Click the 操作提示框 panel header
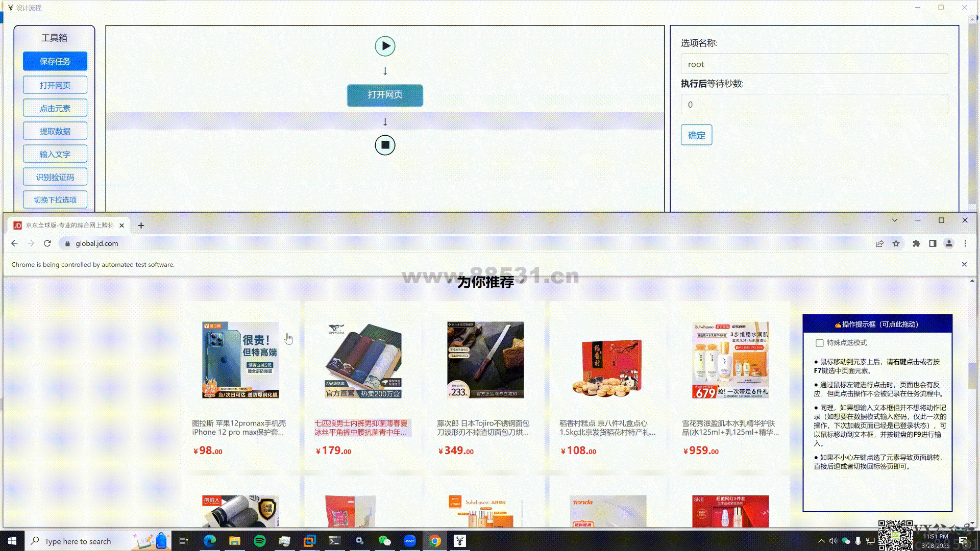980x551 pixels. (877, 324)
